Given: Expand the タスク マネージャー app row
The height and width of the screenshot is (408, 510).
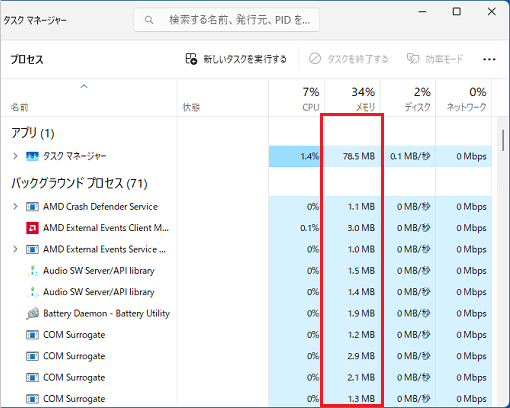Looking at the screenshot, I should [15, 156].
